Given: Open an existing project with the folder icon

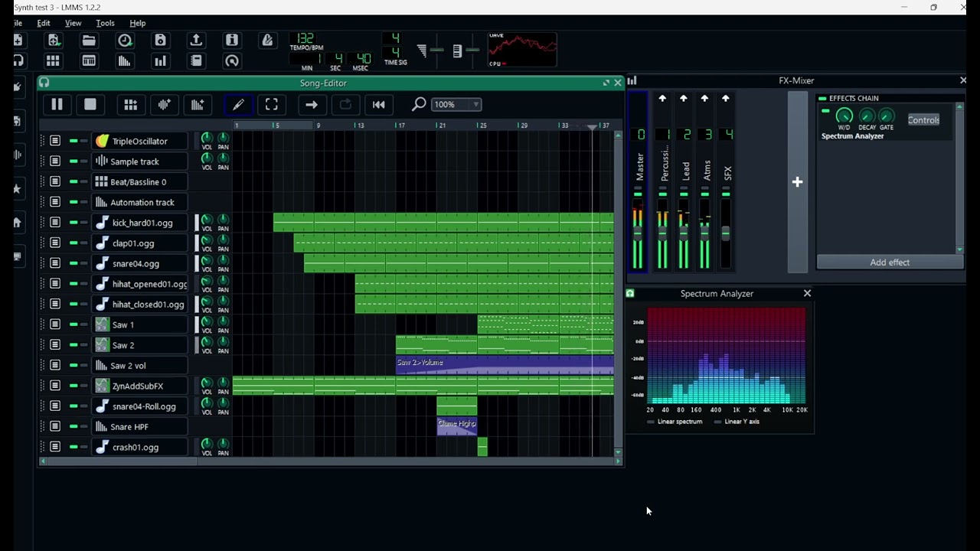Looking at the screenshot, I should coord(89,41).
